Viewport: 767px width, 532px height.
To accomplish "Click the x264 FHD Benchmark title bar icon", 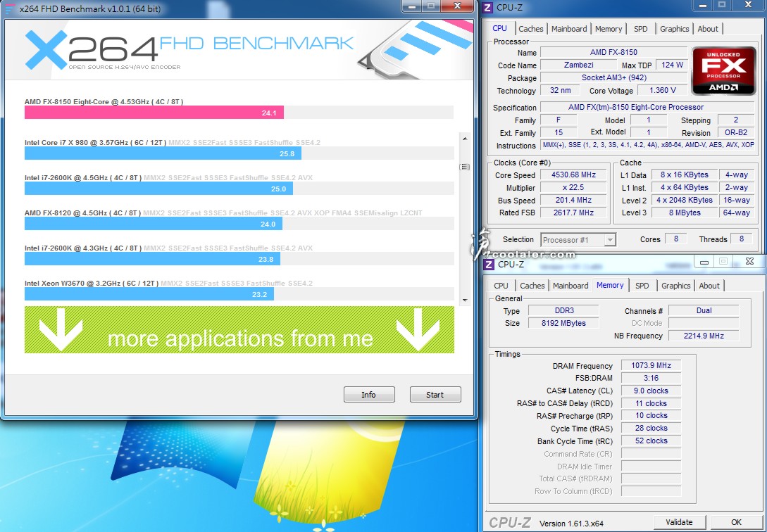I will (x=9, y=8).
